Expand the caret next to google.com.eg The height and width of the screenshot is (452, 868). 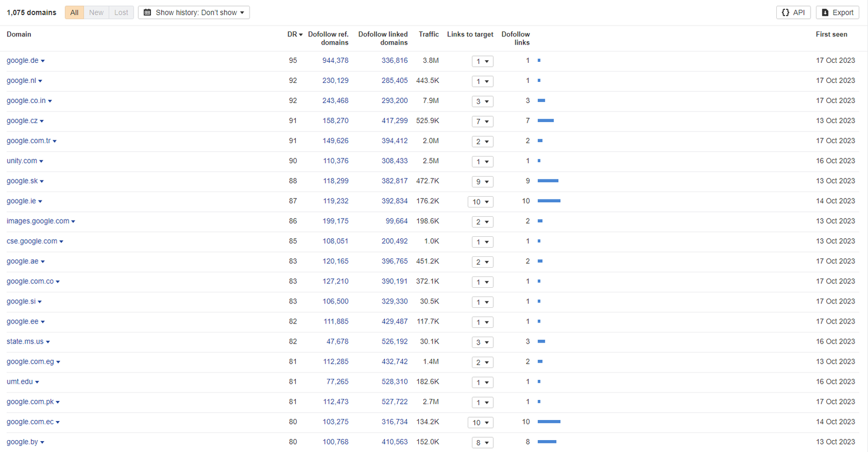coord(58,362)
